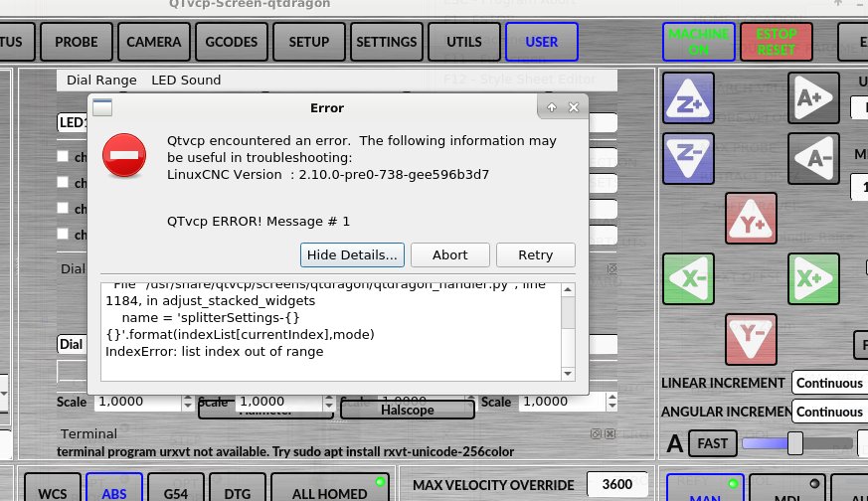Click the last Scale value field

[563, 402]
